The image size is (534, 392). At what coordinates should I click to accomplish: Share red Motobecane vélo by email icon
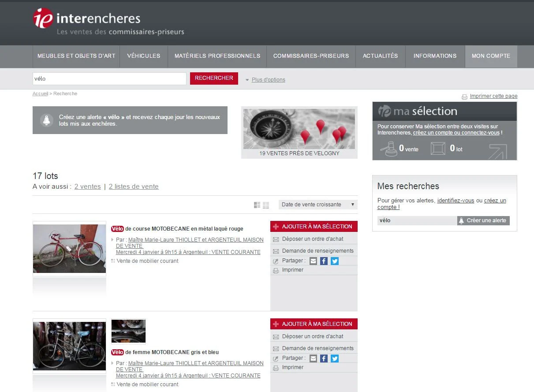click(x=313, y=261)
